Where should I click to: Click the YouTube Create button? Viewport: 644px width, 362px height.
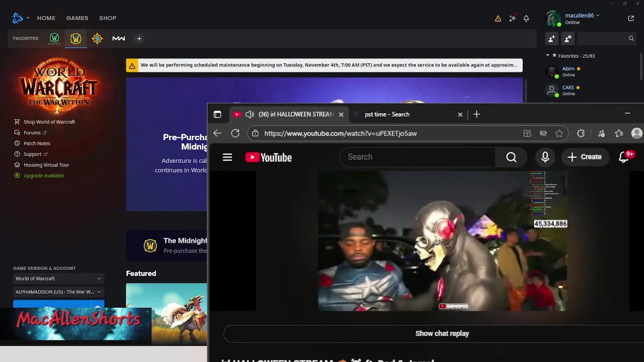(x=584, y=157)
